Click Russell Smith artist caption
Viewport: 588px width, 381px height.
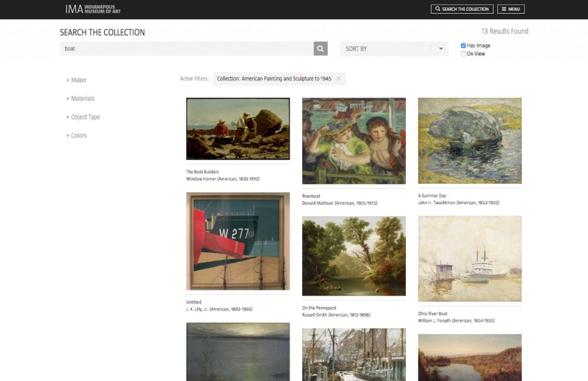(x=336, y=315)
